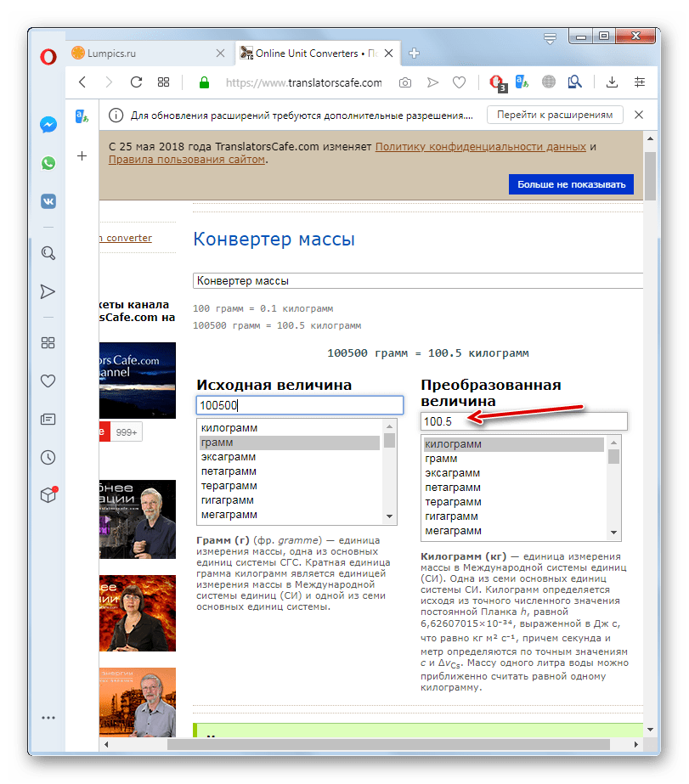This screenshot has width=689, height=784.
Task: Click the snapshot camera icon in address bar
Action: 406,82
